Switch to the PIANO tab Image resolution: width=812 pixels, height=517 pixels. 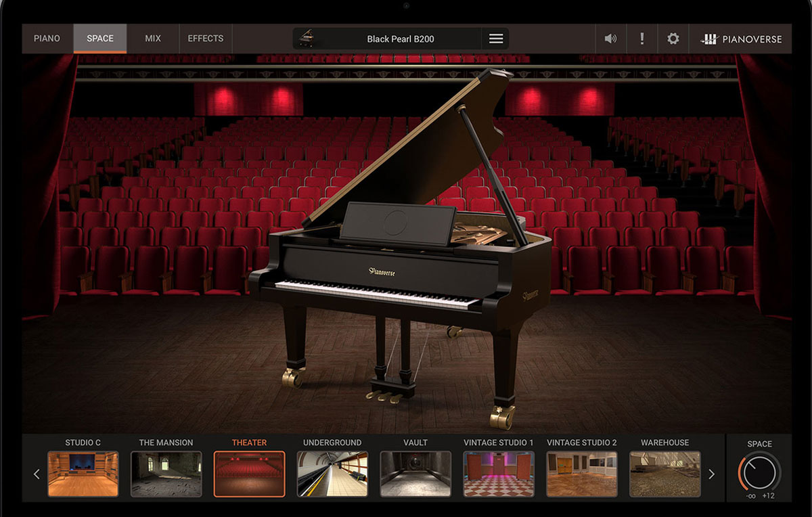(x=47, y=39)
